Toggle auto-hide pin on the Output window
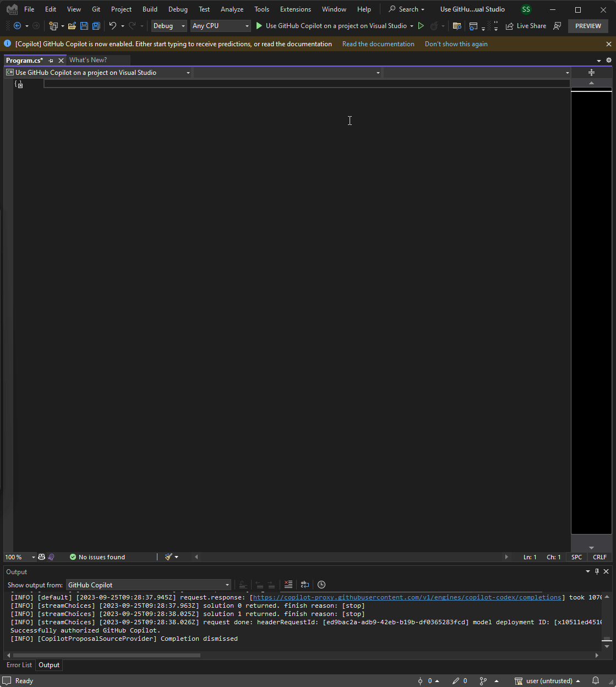The width and height of the screenshot is (616, 687). pyautogui.click(x=597, y=571)
